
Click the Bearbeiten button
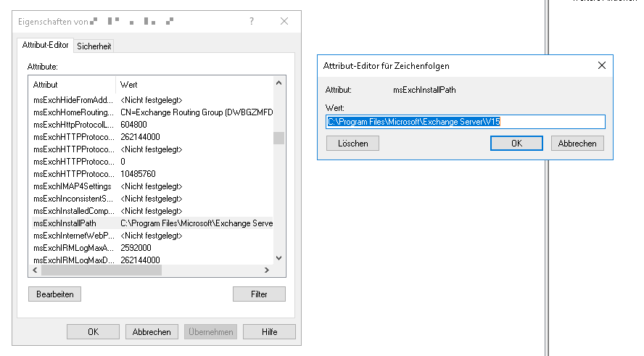tap(54, 294)
